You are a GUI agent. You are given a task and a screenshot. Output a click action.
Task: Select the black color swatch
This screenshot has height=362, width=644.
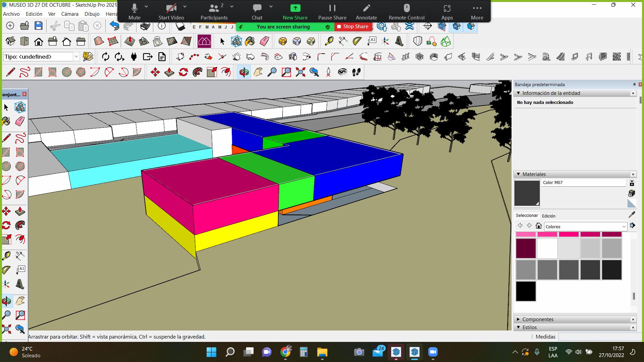[x=526, y=291]
